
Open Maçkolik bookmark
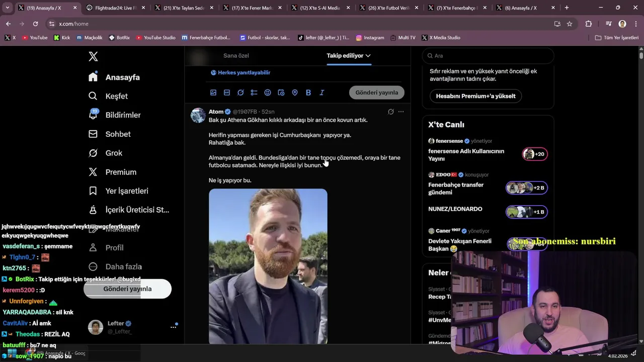click(x=90, y=38)
